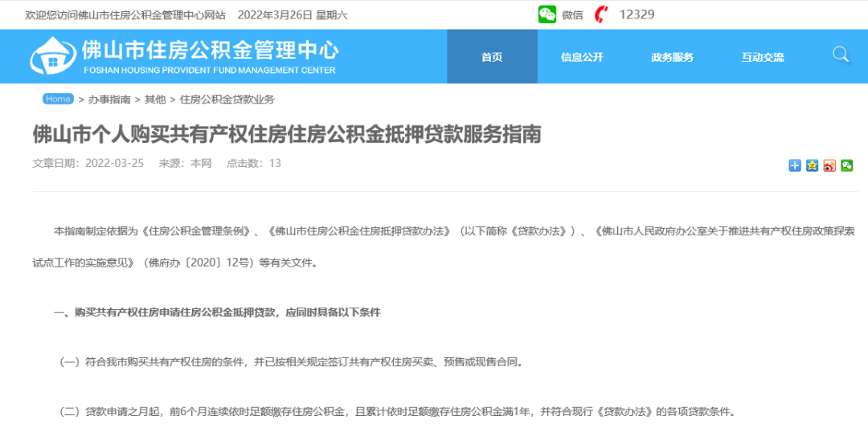The image size is (868, 428).
Task: Go to 办事指南 breadcrumb link
Action: click(x=109, y=100)
